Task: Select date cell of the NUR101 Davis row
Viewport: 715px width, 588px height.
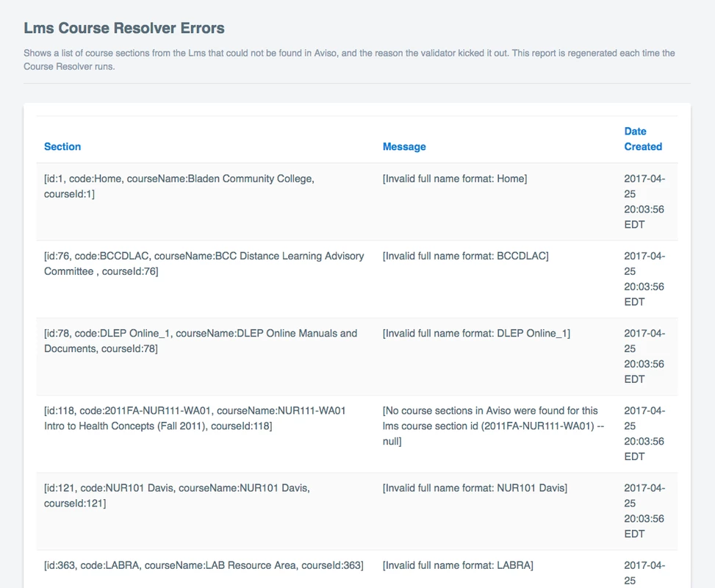Action: pyautogui.click(x=647, y=511)
